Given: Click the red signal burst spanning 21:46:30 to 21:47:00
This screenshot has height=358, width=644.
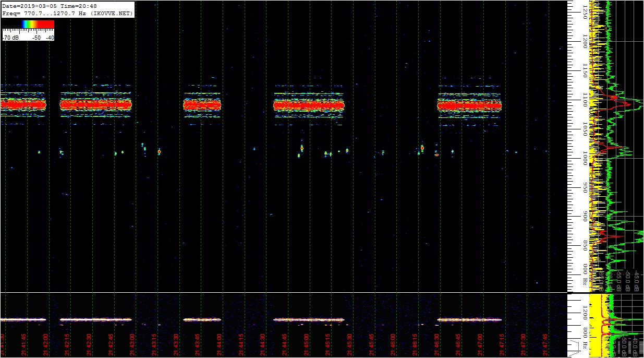Looking at the screenshot, I should pyautogui.click(x=469, y=105).
